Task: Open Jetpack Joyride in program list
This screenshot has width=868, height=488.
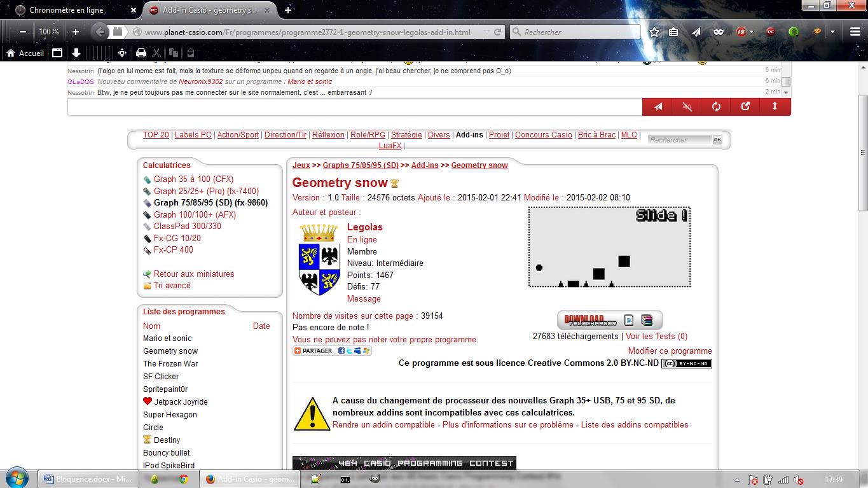Action: tap(181, 402)
